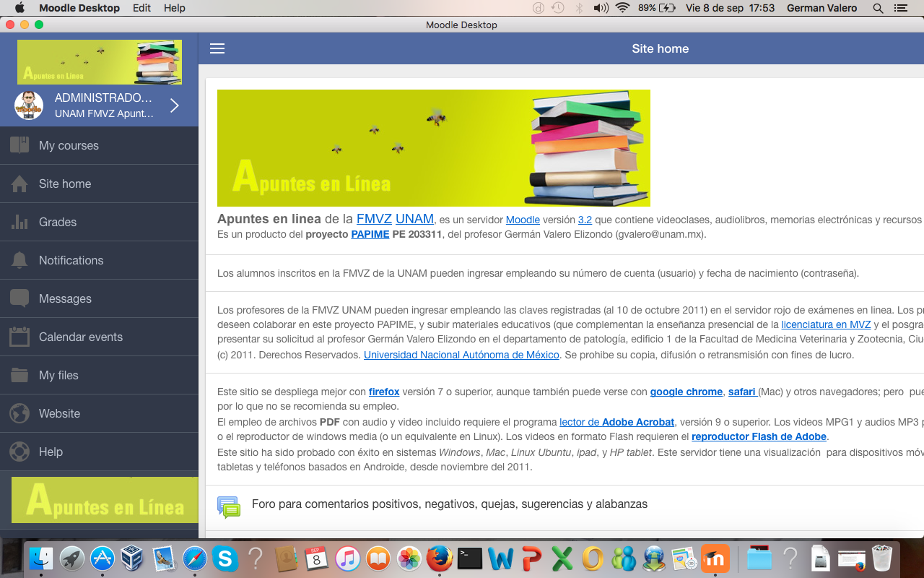Image resolution: width=924 pixels, height=578 pixels.
Task: Follow the PAPIME link
Action: [370, 235]
